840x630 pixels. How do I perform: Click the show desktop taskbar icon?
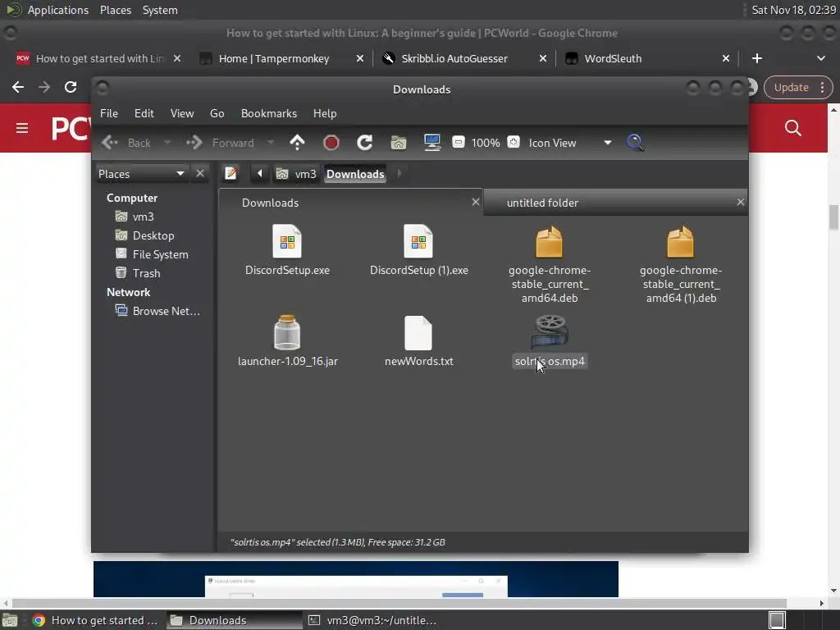pyautogui.click(x=10, y=620)
